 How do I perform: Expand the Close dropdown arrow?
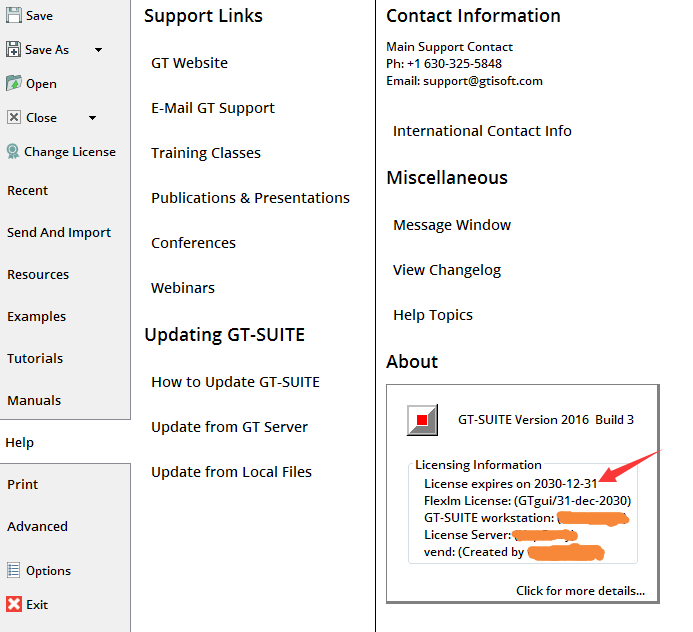click(x=92, y=118)
